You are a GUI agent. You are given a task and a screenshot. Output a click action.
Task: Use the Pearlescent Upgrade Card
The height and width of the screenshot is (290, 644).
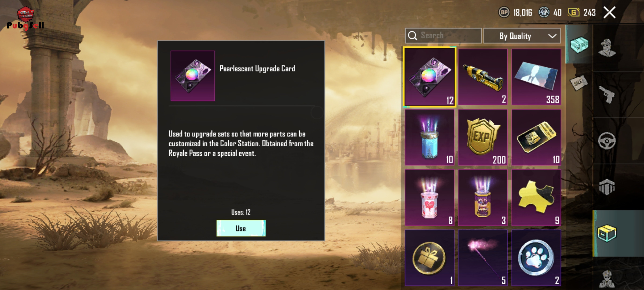coord(241,228)
